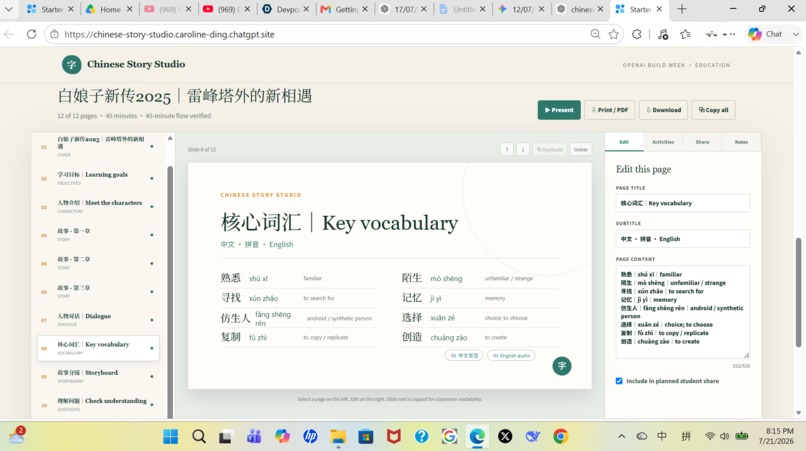806x451 pixels.
Task: Select slide 10 Check understanding
Action: click(x=98, y=405)
